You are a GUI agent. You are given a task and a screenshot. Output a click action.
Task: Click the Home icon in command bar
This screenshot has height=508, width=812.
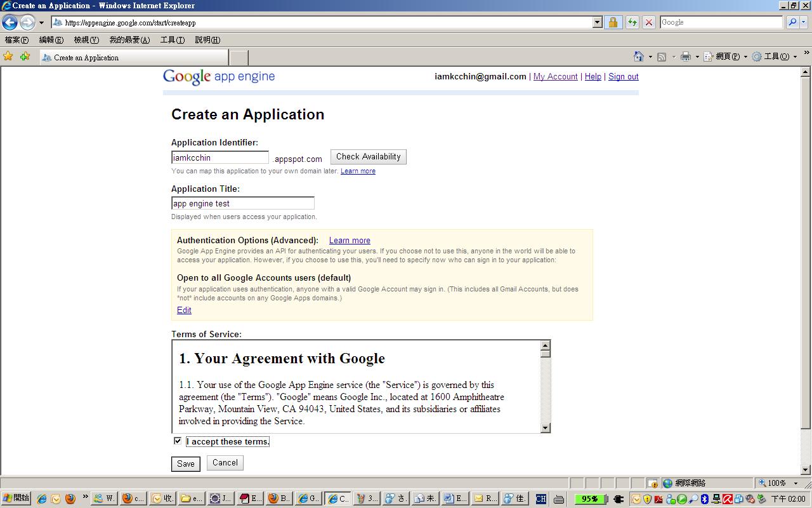[x=639, y=57]
